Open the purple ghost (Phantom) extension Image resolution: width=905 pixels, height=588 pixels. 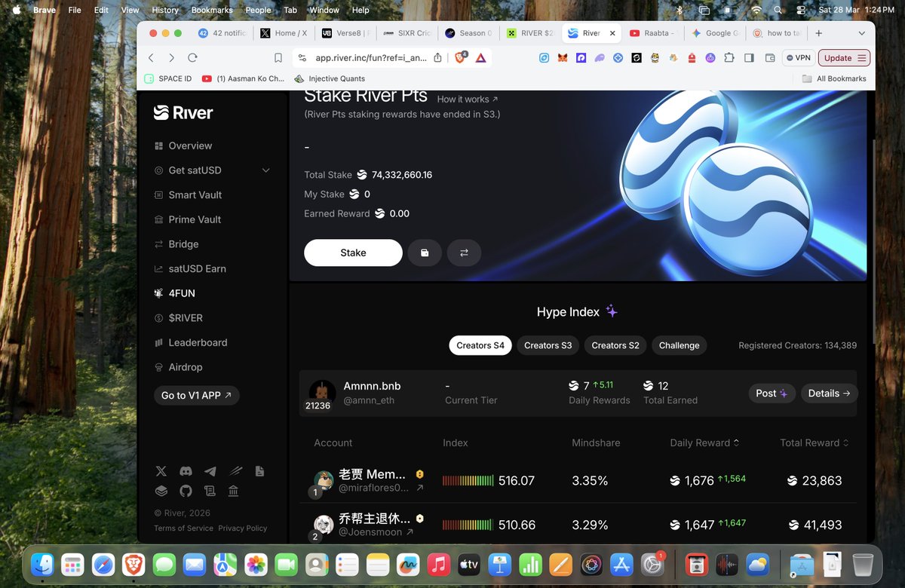click(600, 58)
